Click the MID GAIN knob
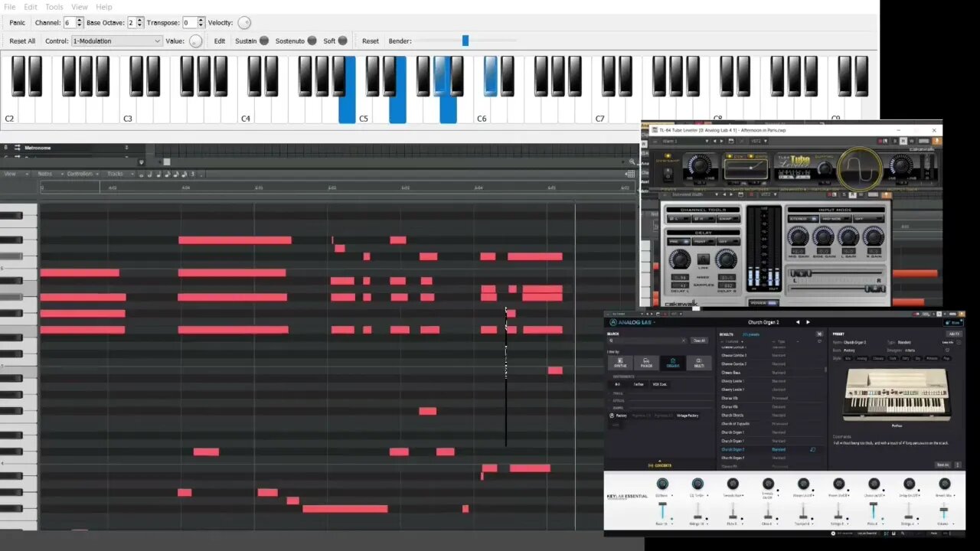980x551 pixels. pyautogui.click(x=798, y=236)
